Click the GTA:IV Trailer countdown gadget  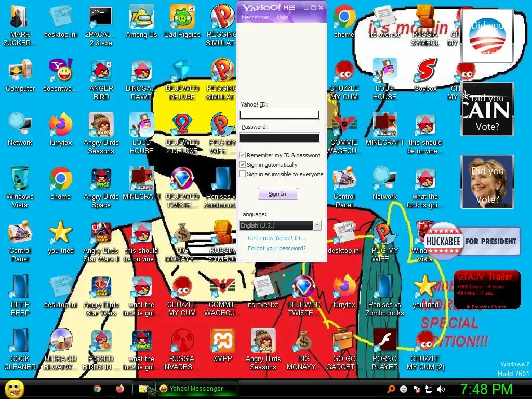pos(487,290)
